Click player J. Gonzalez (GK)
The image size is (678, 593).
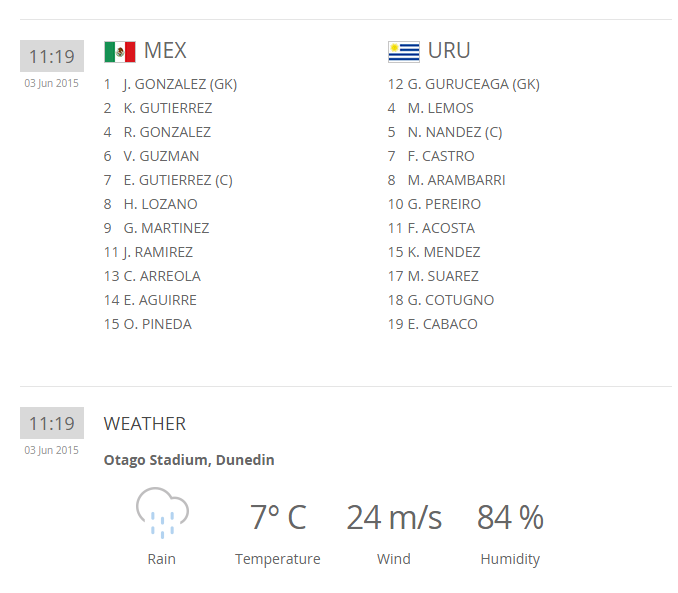(x=179, y=84)
